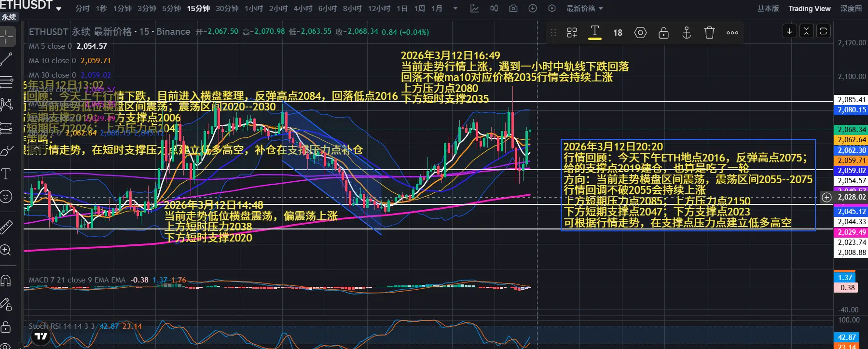Click the down arrow button above price axis
The height and width of the screenshot is (349, 868).
click(789, 31)
